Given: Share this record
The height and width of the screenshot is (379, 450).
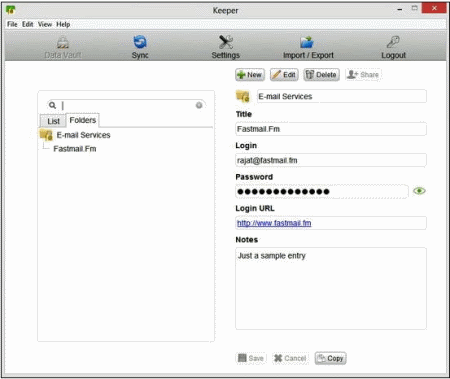Looking at the screenshot, I should (x=363, y=75).
